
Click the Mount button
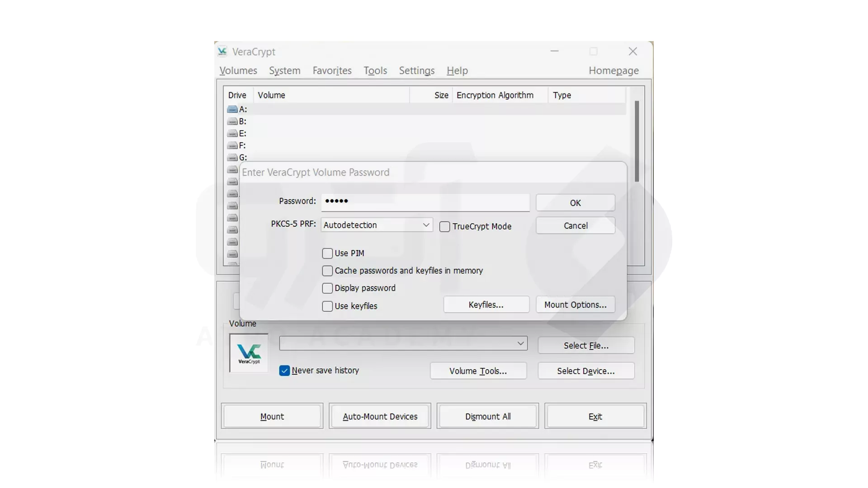point(272,416)
